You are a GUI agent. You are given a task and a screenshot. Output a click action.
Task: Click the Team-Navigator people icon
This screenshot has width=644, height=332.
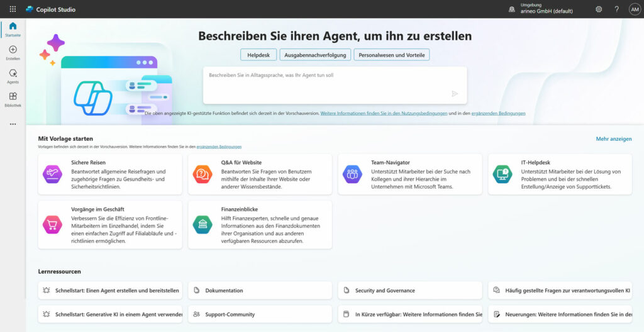coord(352,174)
